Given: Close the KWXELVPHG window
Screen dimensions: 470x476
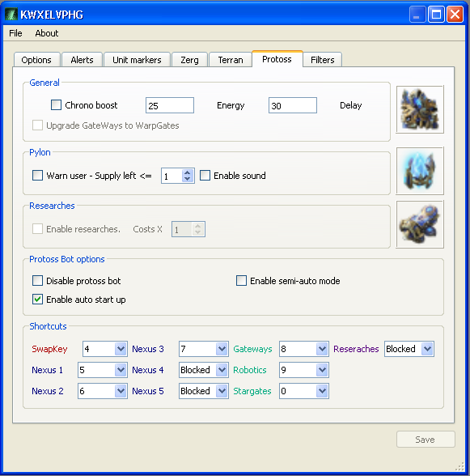Looking at the screenshot, I should click(x=455, y=15).
